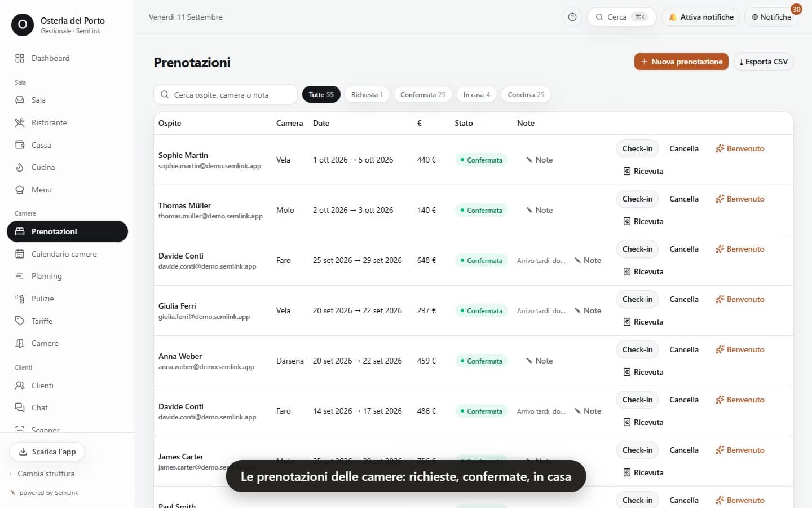Open the Notifiche panel
The width and height of the screenshot is (812, 508).
tap(771, 17)
